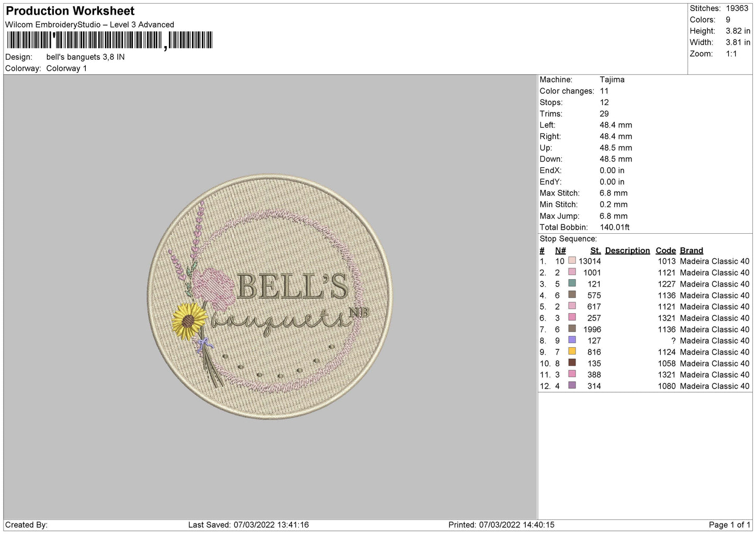Click the teal swatch beside 121 stitches
This screenshot has height=534, width=756.
click(572, 283)
